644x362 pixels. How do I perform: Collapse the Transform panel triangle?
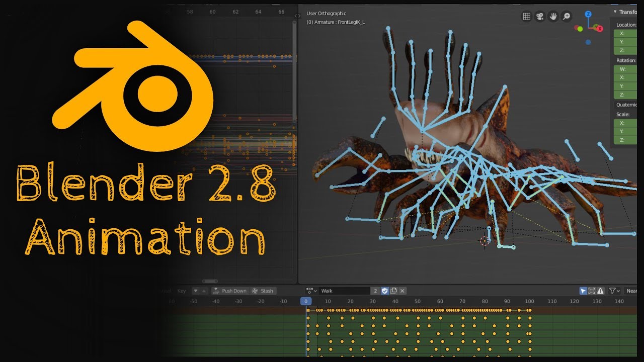tap(615, 12)
